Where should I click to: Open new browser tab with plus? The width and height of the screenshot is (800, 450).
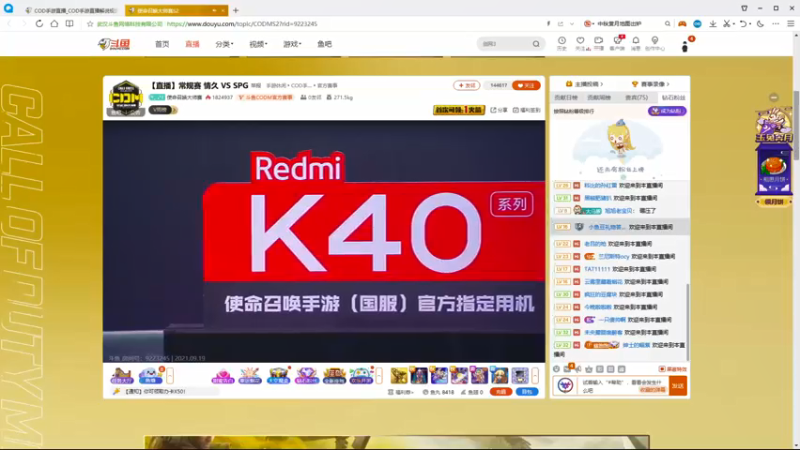pyautogui.click(x=236, y=10)
